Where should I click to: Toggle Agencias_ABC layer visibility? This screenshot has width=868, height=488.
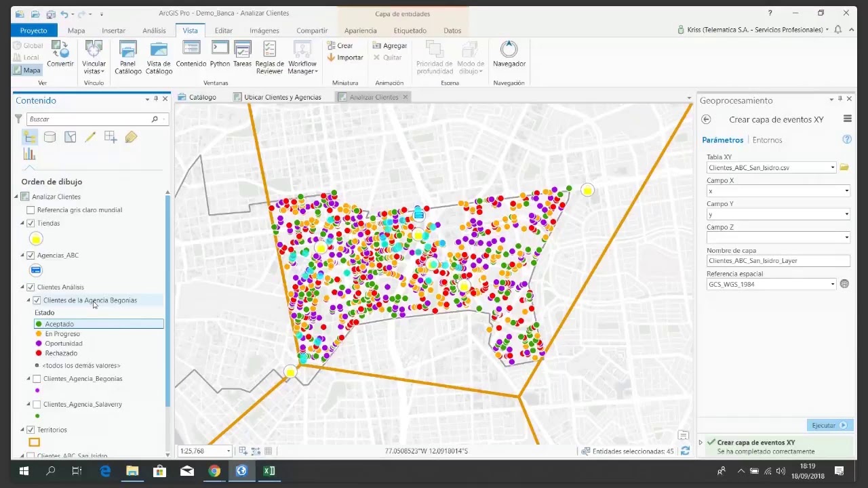[x=31, y=256]
